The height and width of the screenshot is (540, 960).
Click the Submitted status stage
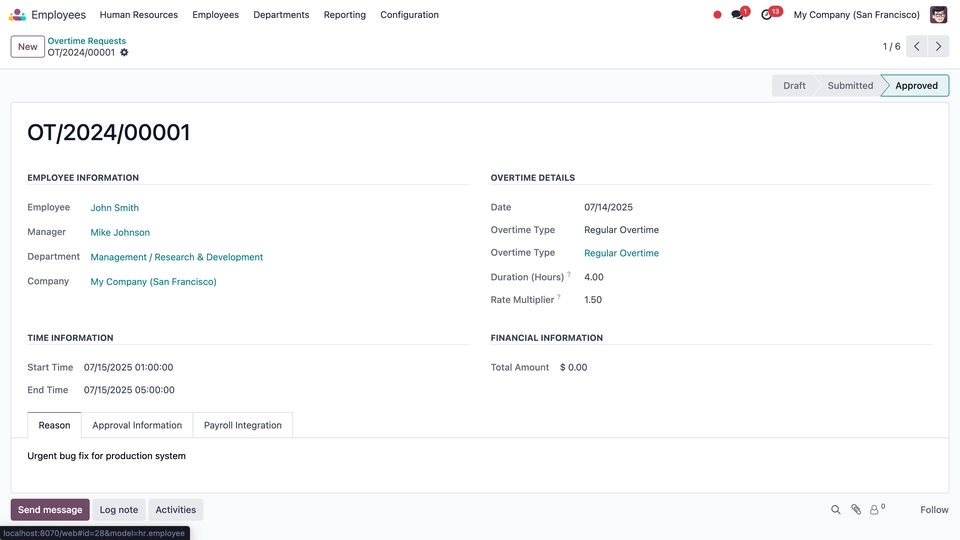[850, 86]
